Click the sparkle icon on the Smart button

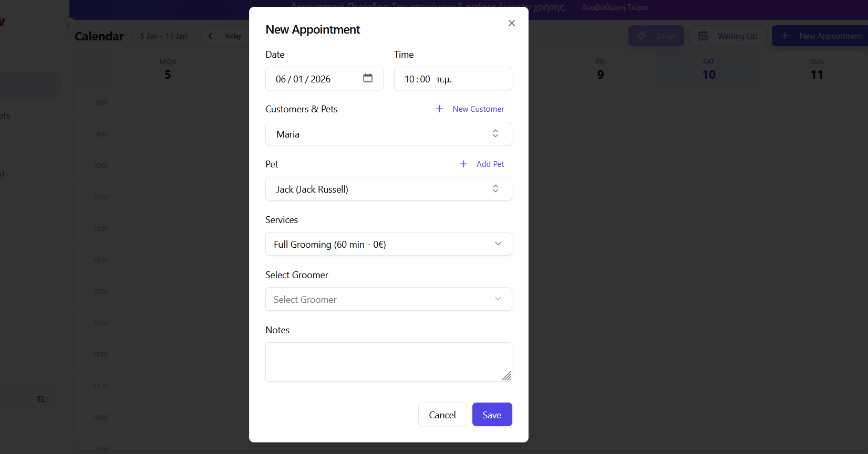coord(642,36)
